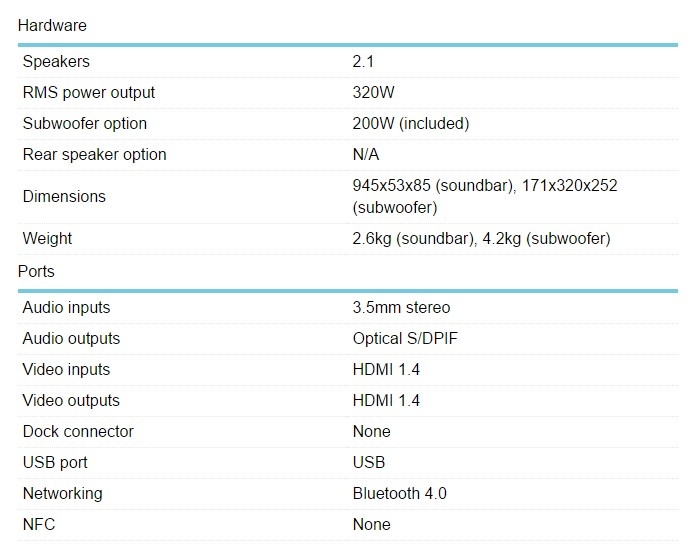Select the Video inputs label

(67, 370)
